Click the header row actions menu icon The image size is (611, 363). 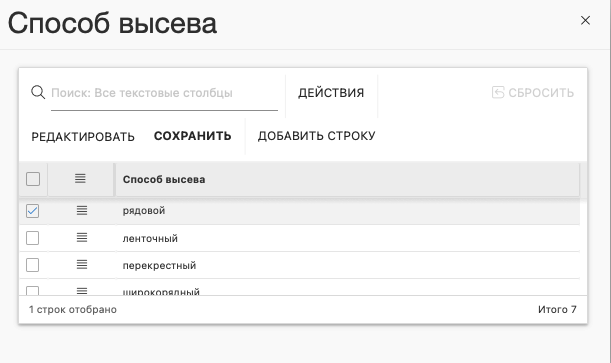coord(80,179)
